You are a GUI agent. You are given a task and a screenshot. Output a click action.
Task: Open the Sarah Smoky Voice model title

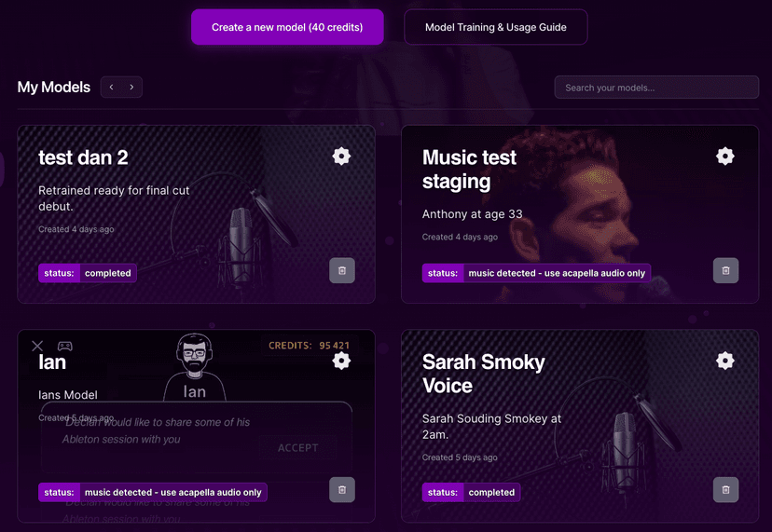coord(484,374)
